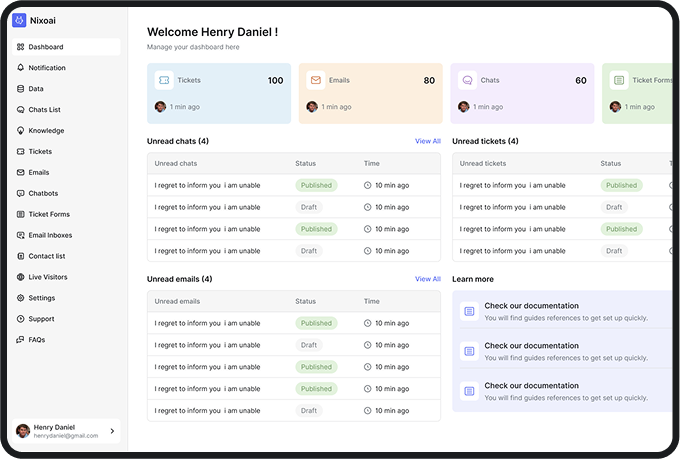The width and height of the screenshot is (680, 459).
Task: Click first Published status in Unread chats
Action: pyautogui.click(x=316, y=185)
